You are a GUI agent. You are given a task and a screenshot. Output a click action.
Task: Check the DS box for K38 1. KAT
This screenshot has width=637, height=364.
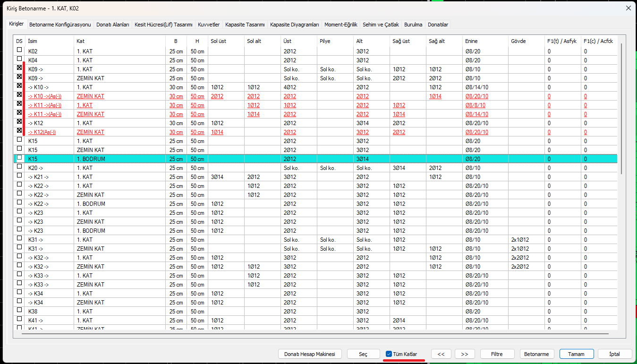click(x=19, y=310)
